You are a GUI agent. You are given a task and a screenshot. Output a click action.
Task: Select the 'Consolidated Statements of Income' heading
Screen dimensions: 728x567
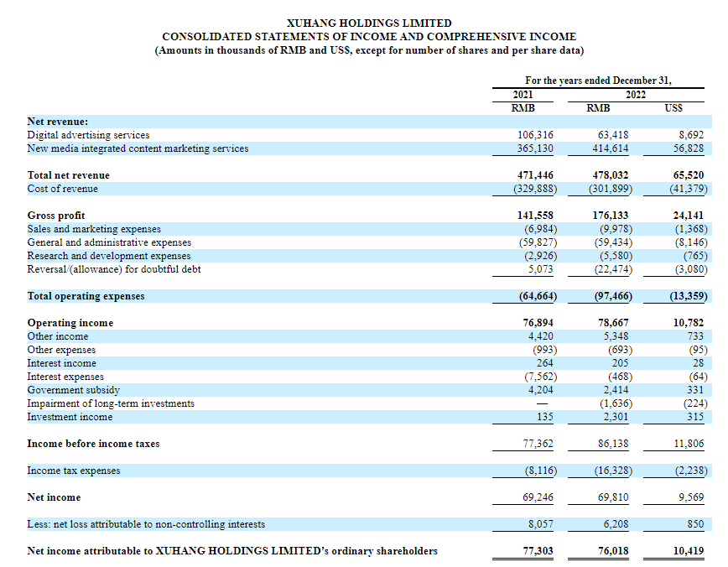pyautogui.click(x=369, y=37)
